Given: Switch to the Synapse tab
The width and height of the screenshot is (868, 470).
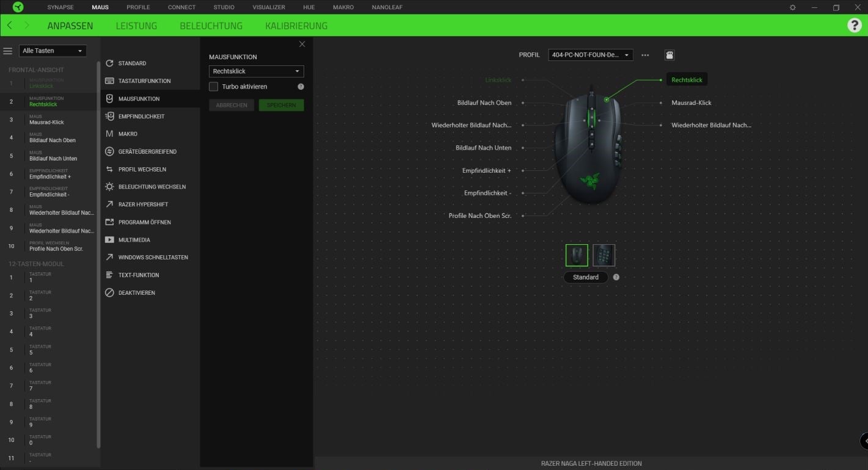Looking at the screenshot, I should pyautogui.click(x=60, y=7).
